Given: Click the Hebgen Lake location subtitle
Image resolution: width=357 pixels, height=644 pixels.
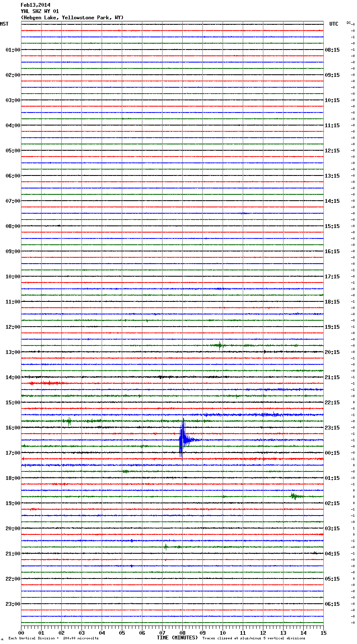Looking at the screenshot, I should click(x=72, y=18).
